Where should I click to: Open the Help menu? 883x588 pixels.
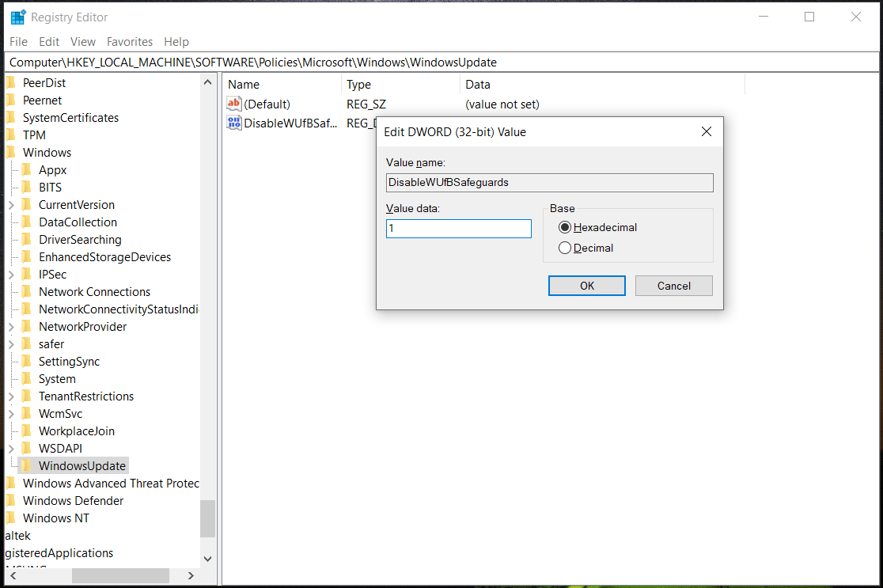pyautogui.click(x=176, y=42)
